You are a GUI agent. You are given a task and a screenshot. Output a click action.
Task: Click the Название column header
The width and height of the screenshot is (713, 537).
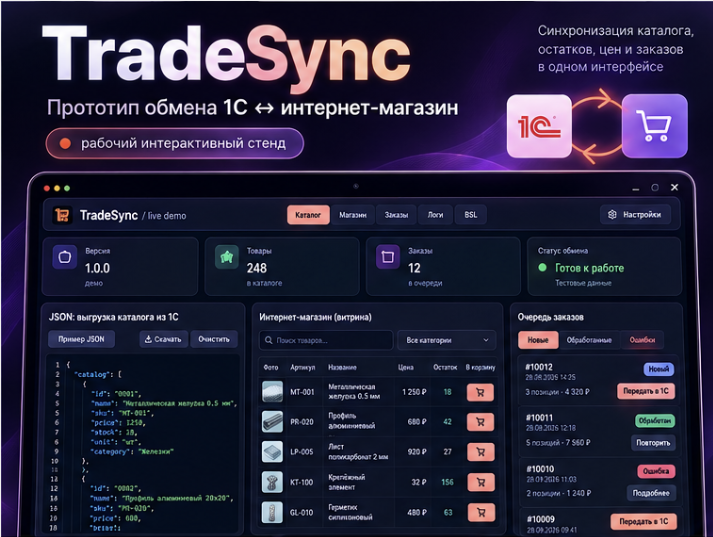(342, 367)
